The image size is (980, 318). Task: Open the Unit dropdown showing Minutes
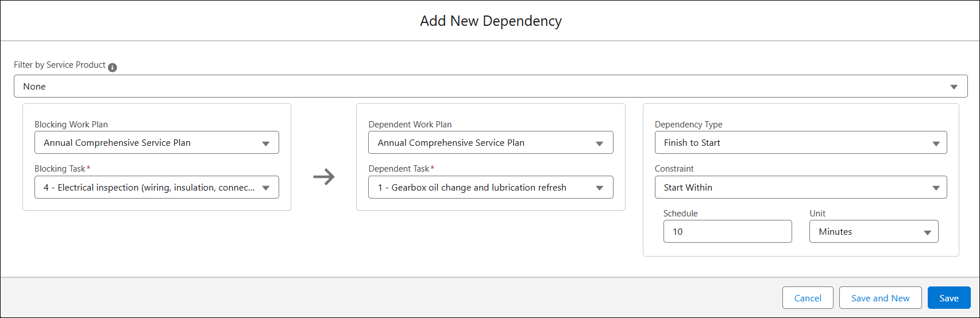point(874,231)
